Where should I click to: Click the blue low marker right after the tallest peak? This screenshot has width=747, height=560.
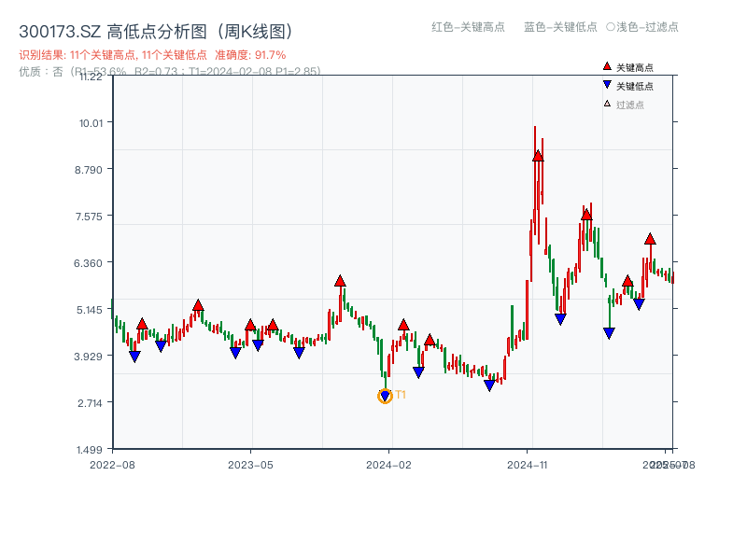click(560, 319)
